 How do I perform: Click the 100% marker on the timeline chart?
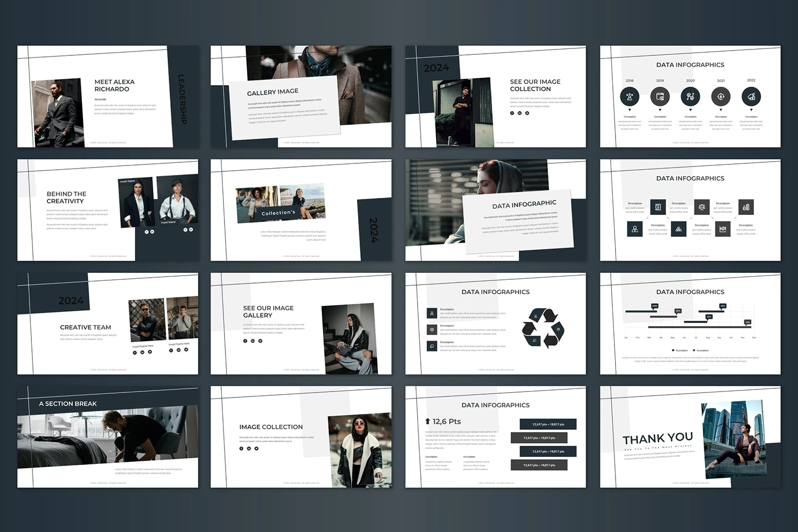coord(654,306)
